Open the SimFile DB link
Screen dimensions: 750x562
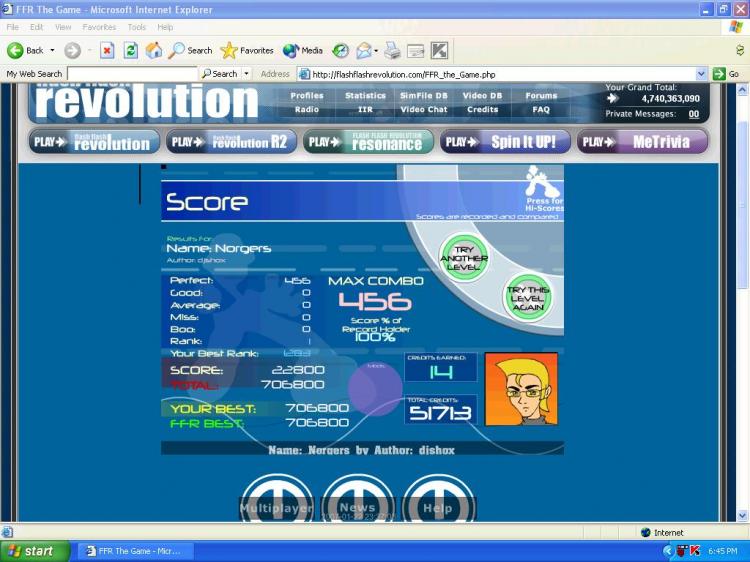tap(424, 96)
